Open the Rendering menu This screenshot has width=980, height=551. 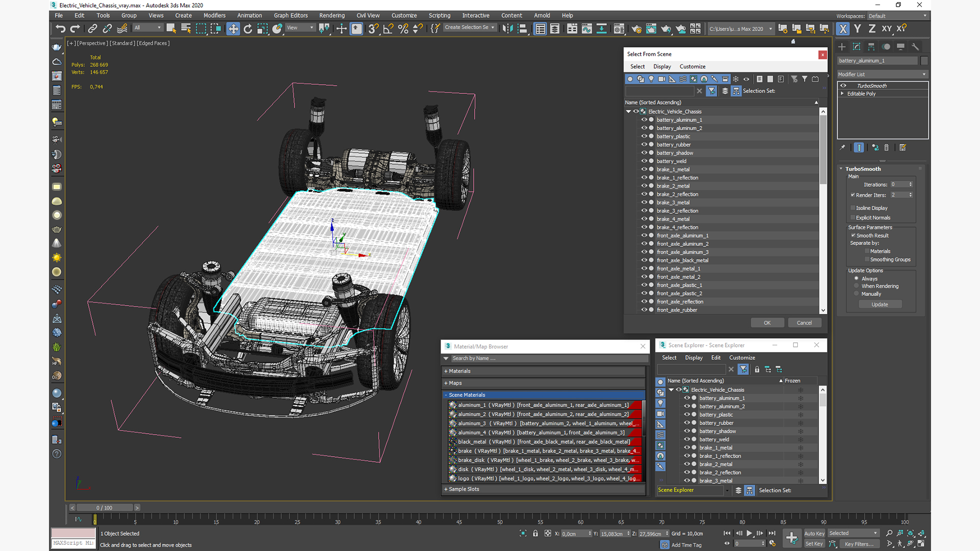[x=332, y=15]
